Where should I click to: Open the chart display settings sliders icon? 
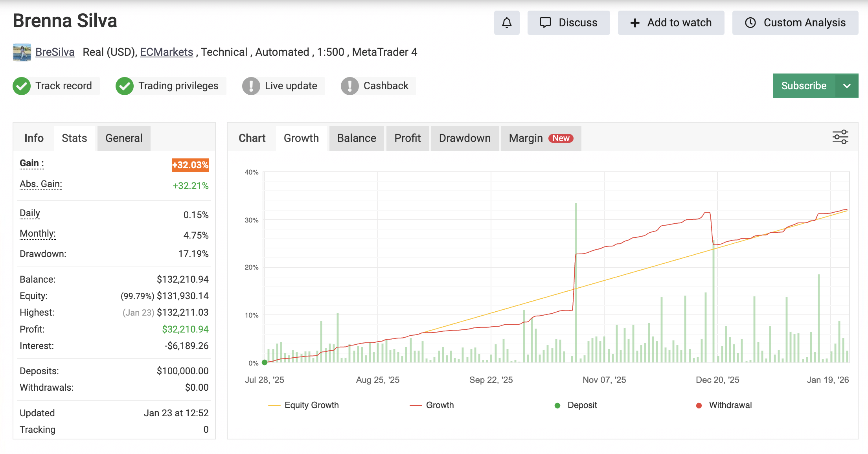pos(840,137)
